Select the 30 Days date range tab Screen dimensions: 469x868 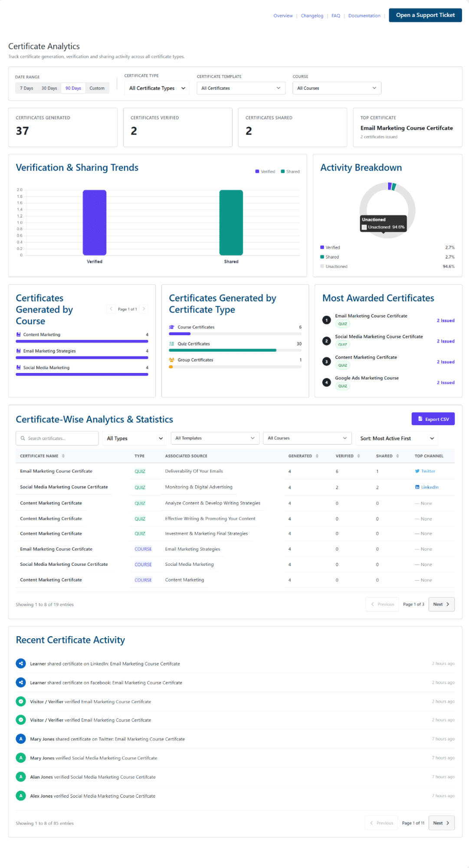(x=49, y=88)
